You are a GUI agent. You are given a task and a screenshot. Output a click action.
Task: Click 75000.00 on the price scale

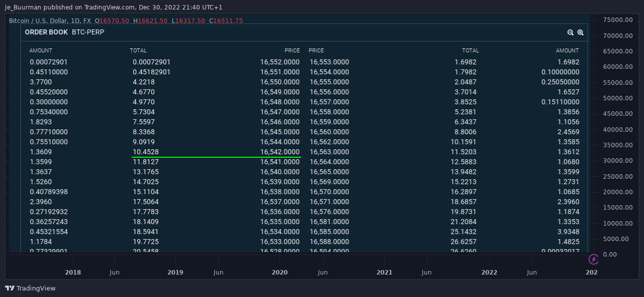618,20
